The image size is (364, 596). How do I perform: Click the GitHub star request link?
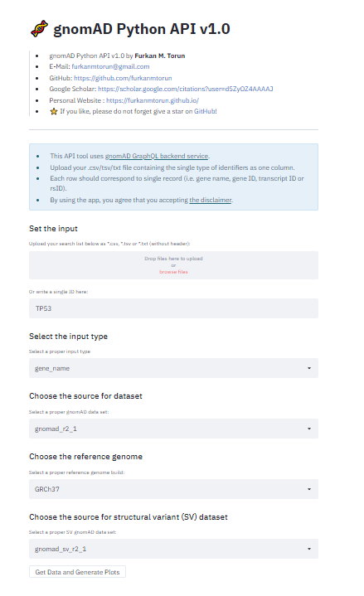pyautogui.click(x=205, y=111)
